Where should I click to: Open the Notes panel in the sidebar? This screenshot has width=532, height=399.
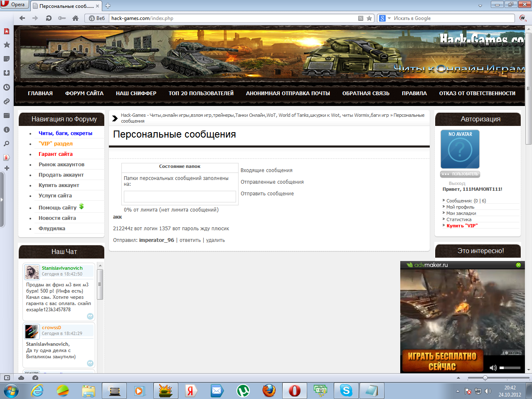click(7, 59)
